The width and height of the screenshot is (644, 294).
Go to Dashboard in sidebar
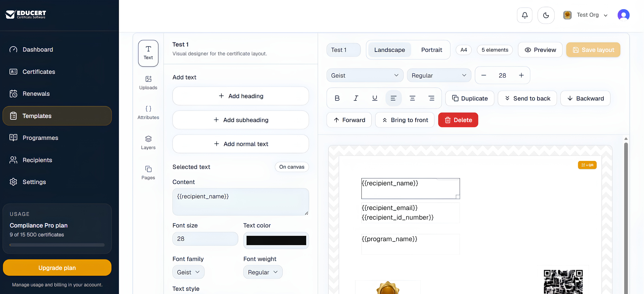click(x=57, y=49)
